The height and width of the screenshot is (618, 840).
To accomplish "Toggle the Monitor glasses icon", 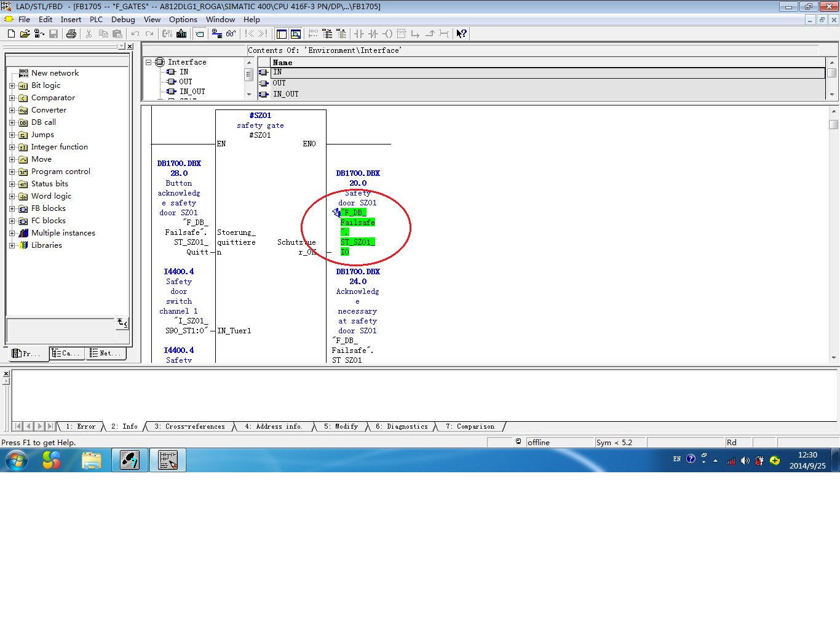I will pos(231,34).
